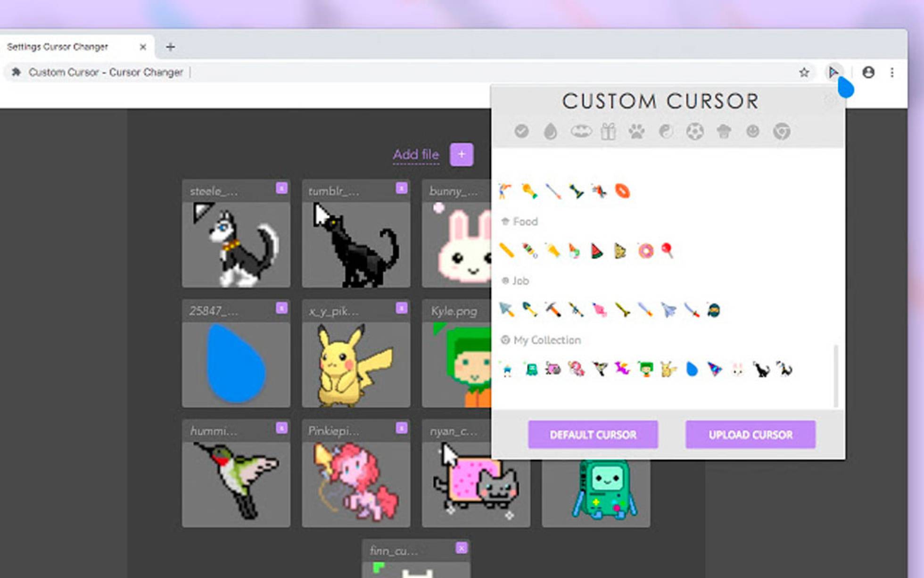
Task: Select the husky dog thumbnail
Action: [236, 245]
